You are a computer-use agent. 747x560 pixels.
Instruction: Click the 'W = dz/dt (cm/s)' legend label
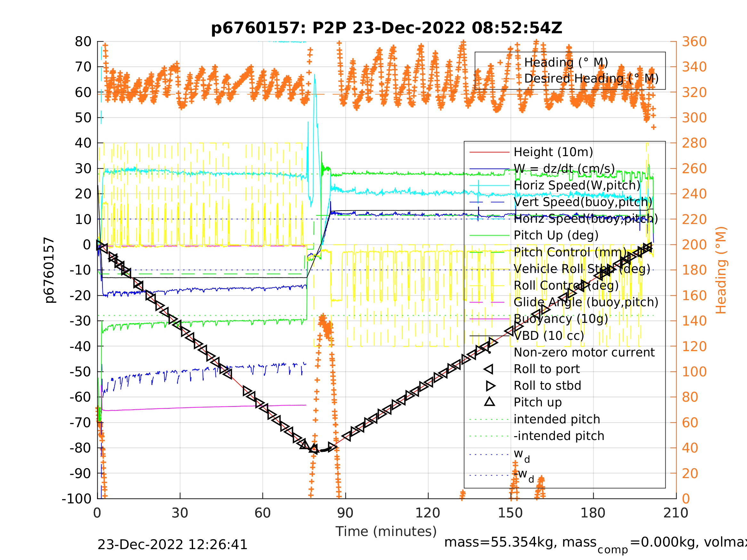point(564,169)
